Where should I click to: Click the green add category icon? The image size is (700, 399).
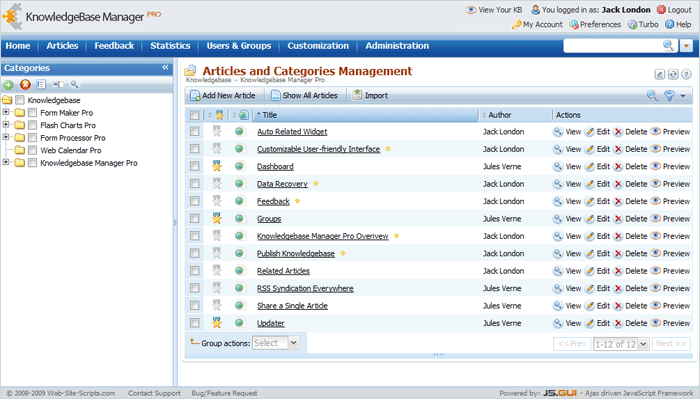coord(8,84)
